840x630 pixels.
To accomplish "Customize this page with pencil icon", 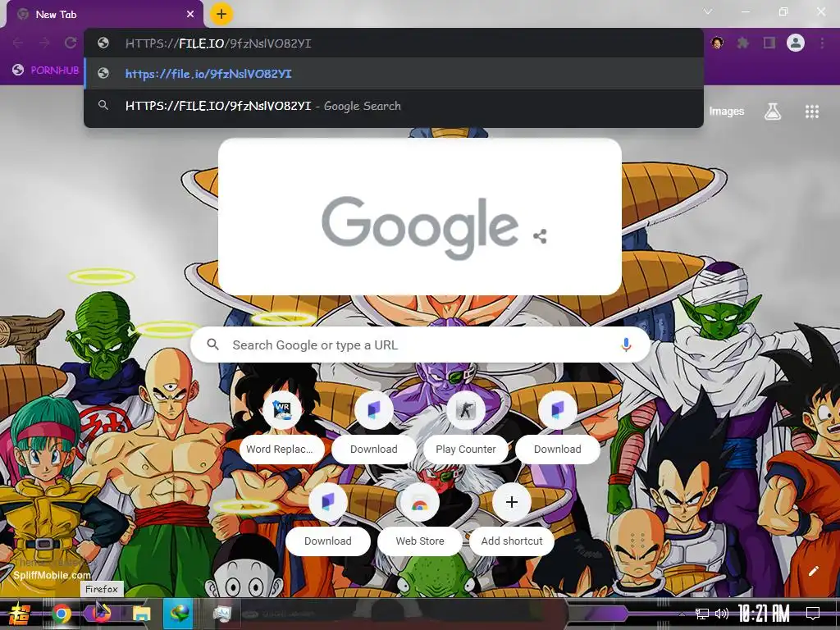I will point(813,571).
